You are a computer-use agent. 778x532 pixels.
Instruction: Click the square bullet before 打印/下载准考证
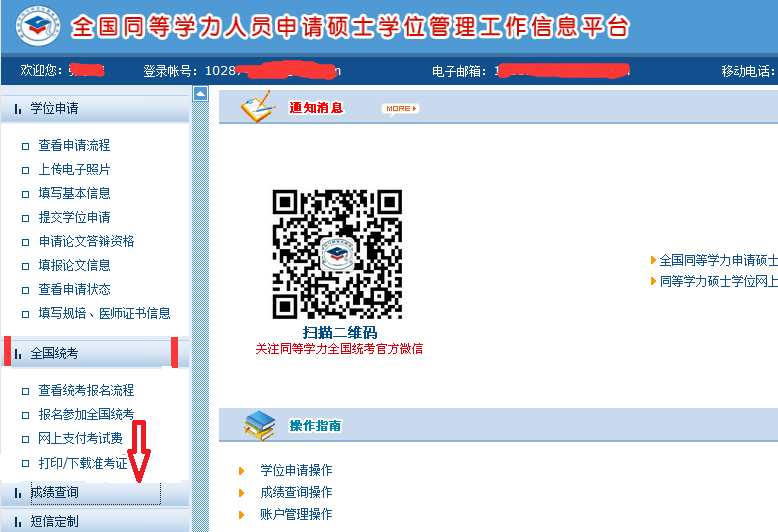(25, 464)
